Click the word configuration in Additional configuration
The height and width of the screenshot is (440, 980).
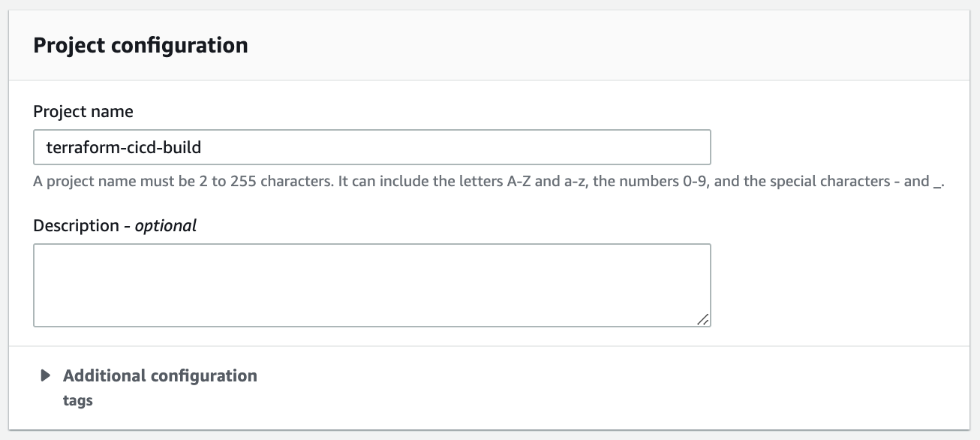point(204,375)
